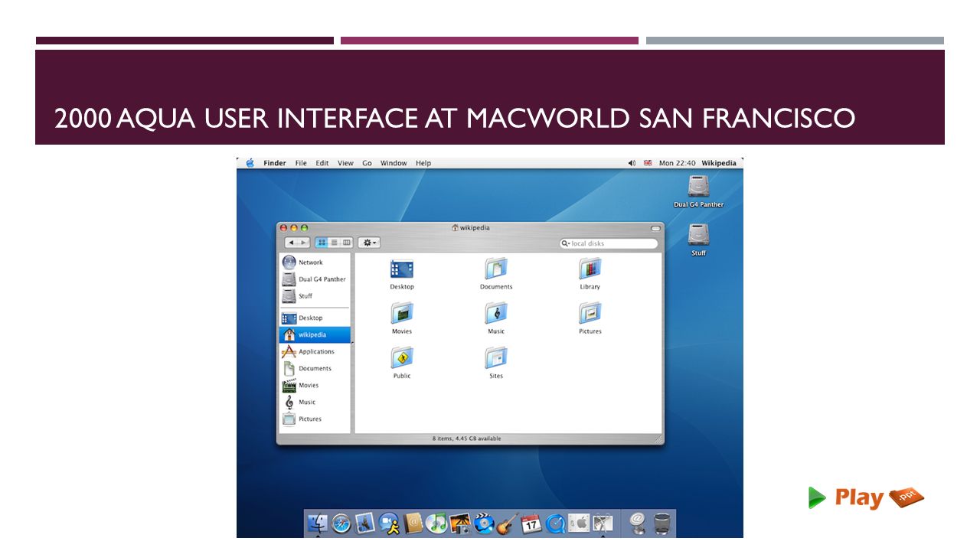Launch QuickTime Player from the Dock

pyautogui.click(x=555, y=523)
